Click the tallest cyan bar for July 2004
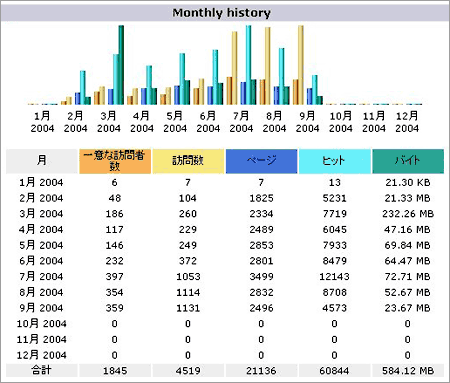 [x=248, y=65]
